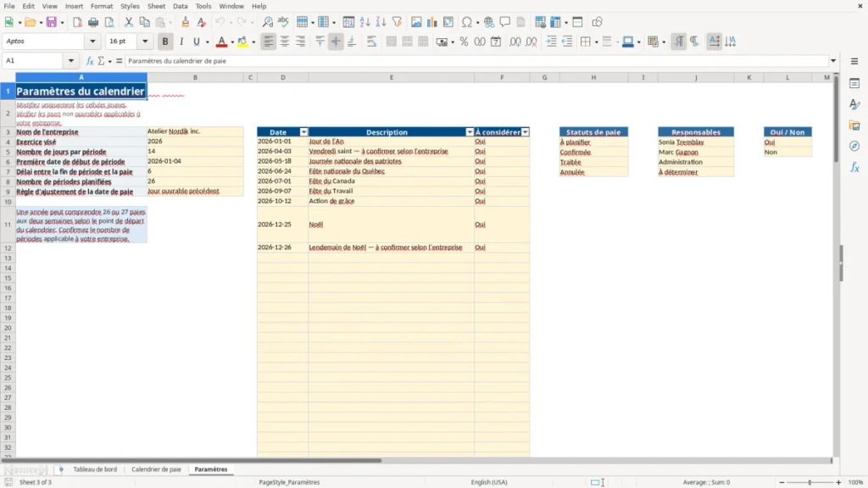This screenshot has height=488, width=868.
Task: Export directly as PDF
Action: pyautogui.click(x=77, y=22)
